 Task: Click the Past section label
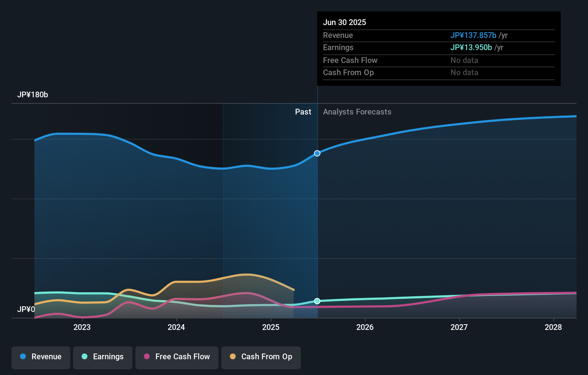click(x=303, y=112)
